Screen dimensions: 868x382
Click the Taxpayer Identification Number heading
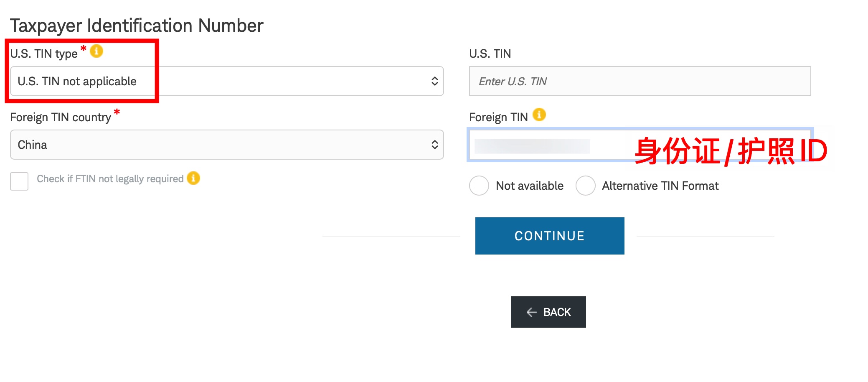137,26
